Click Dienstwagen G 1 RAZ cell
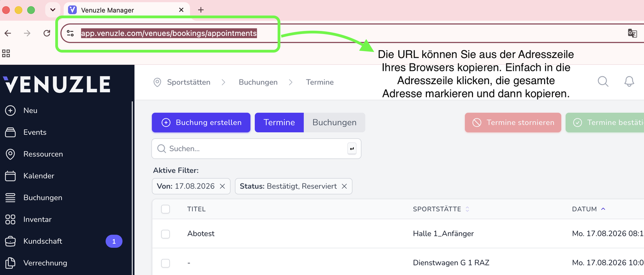Viewport: 644px width, 275px height. point(451,263)
